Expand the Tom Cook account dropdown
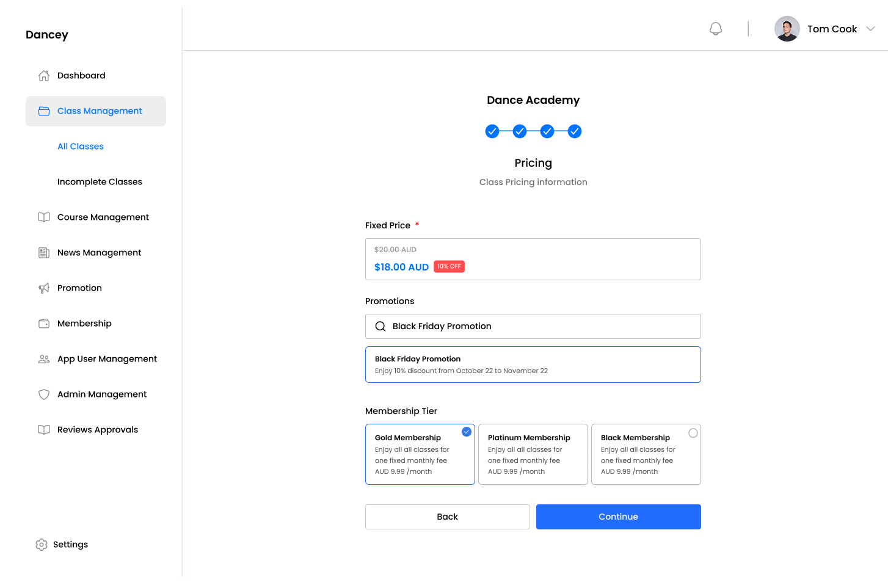This screenshot has width=888, height=588. [x=871, y=29]
